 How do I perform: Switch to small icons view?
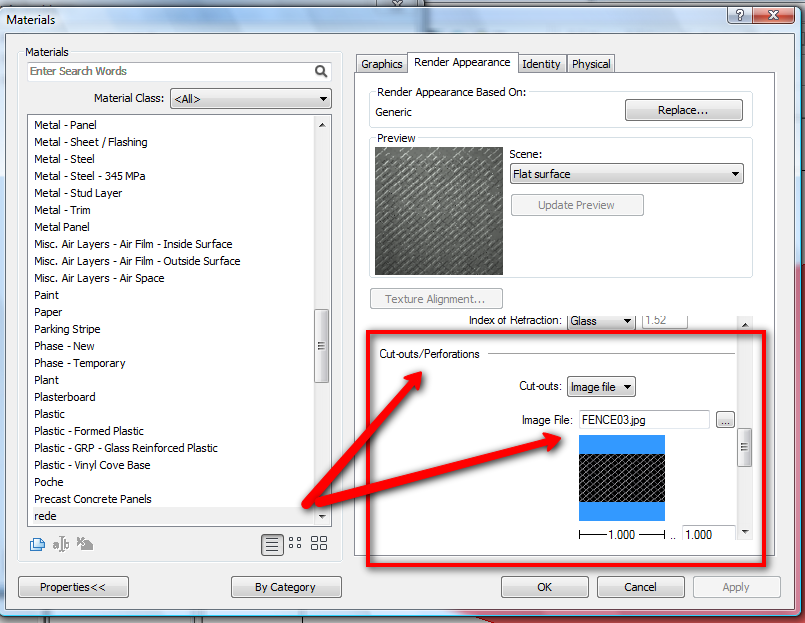coord(295,543)
